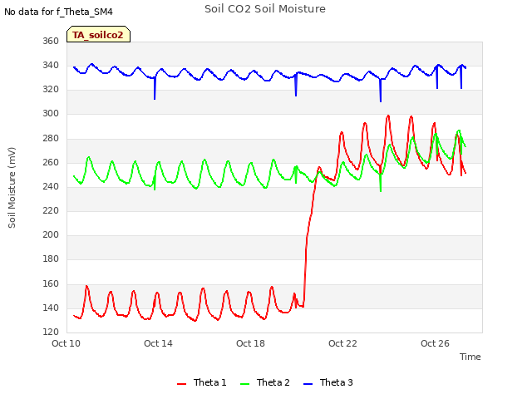This screenshot has width=532, height=399.
Task: Click the 300 y-axis tick label
Action: pyautogui.click(x=51, y=114)
